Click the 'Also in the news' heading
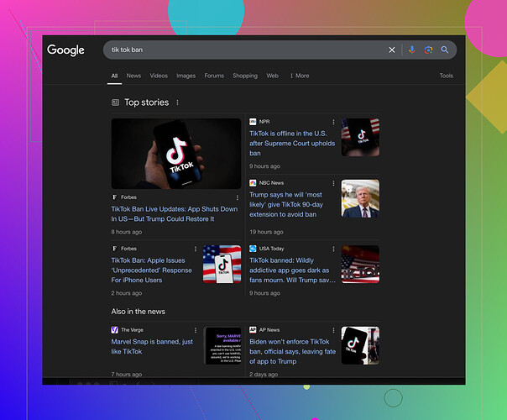Viewport: 507px width, 420px height. click(x=138, y=312)
